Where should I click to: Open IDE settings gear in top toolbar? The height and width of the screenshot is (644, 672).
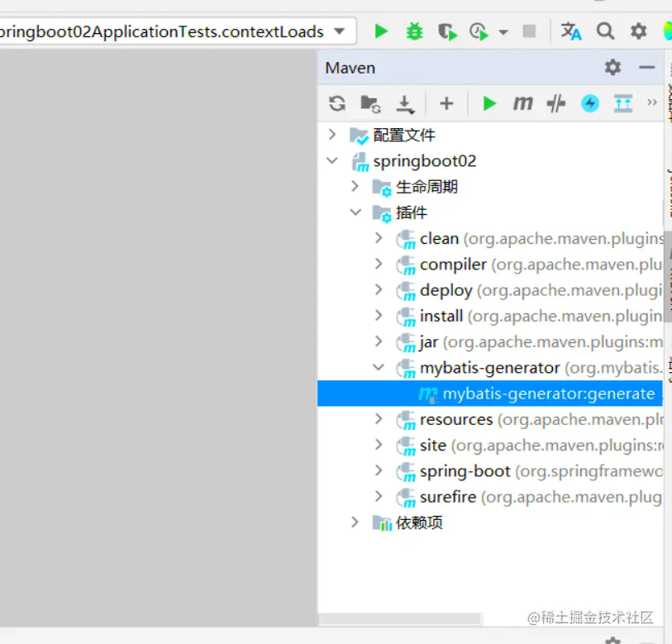coord(639,31)
